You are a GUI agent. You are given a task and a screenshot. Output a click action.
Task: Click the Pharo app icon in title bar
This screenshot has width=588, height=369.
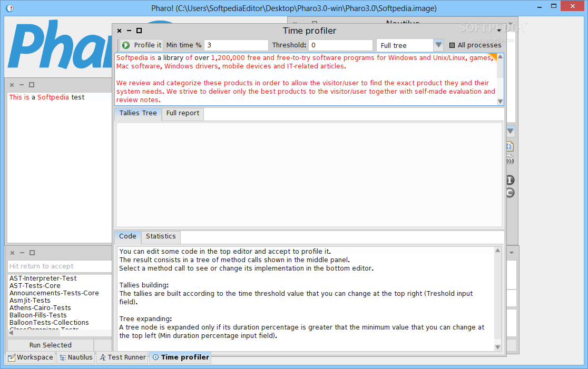pos(10,8)
